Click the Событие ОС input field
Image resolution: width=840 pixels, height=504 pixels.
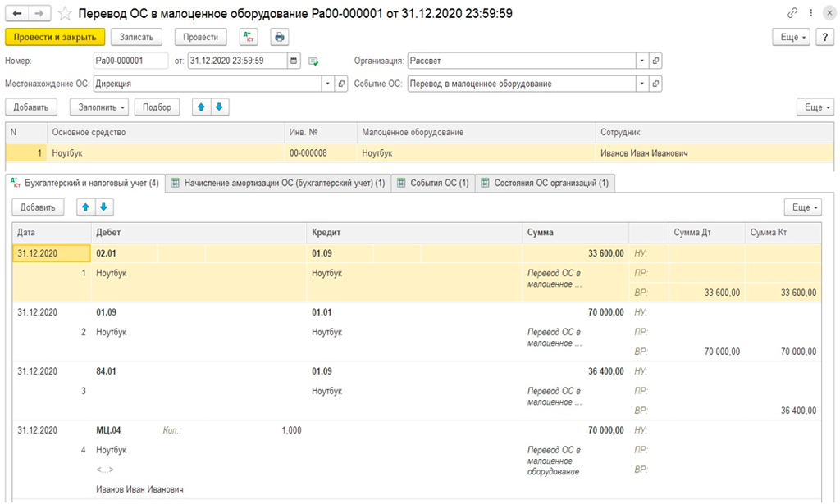tap(522, 84)
